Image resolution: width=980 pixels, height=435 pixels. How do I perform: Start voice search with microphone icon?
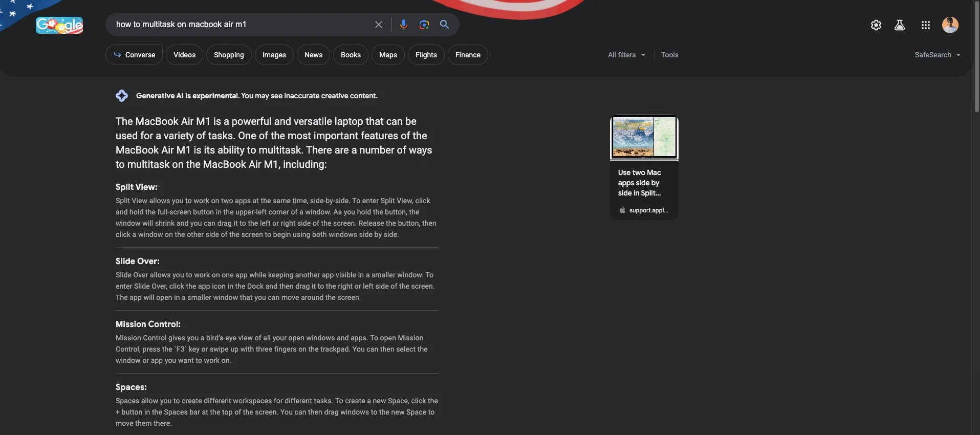[x=404, y=25]
